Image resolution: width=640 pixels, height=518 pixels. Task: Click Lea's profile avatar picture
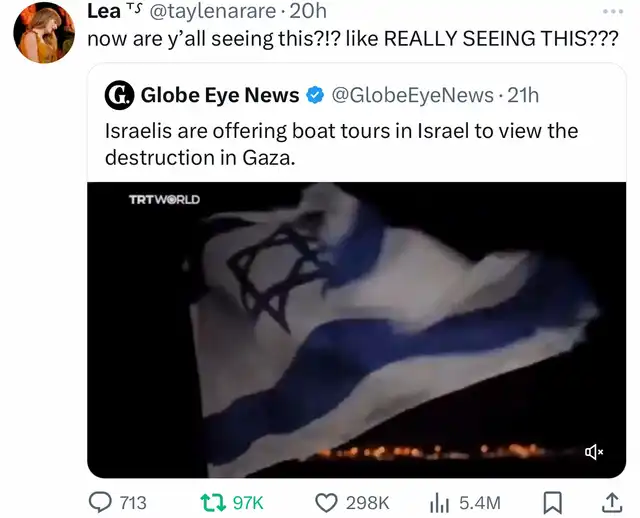[44, 33]
